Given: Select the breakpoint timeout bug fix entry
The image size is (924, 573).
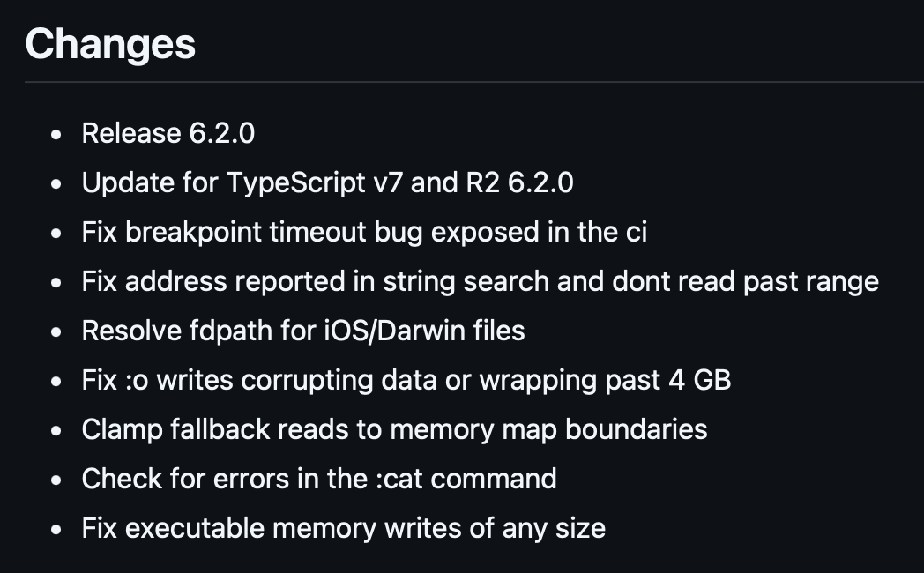Looking at the screenshot, I should coord(364,232).
